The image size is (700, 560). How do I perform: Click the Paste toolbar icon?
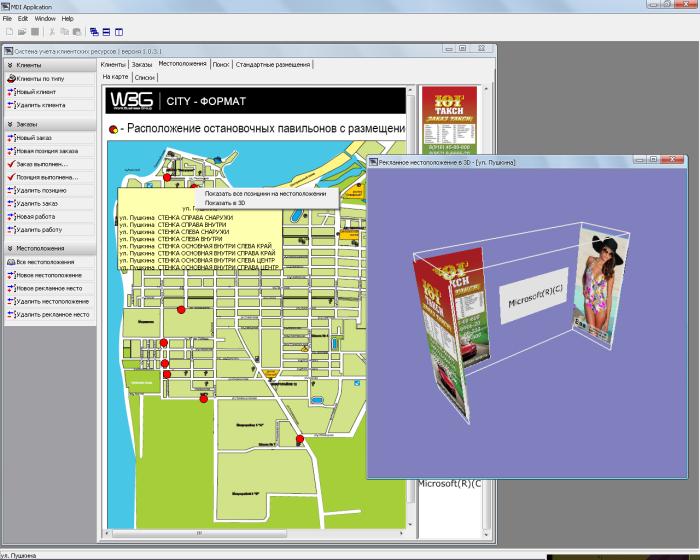tap(77, 32)
